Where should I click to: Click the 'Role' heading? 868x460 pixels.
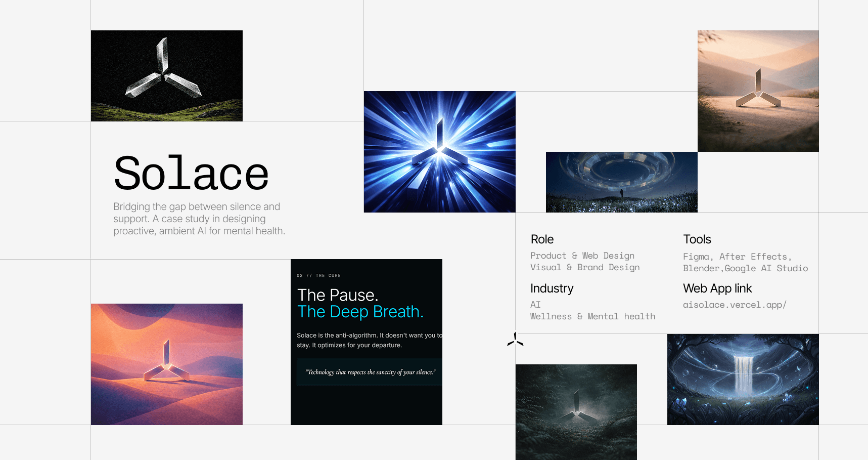coord(542,239)
